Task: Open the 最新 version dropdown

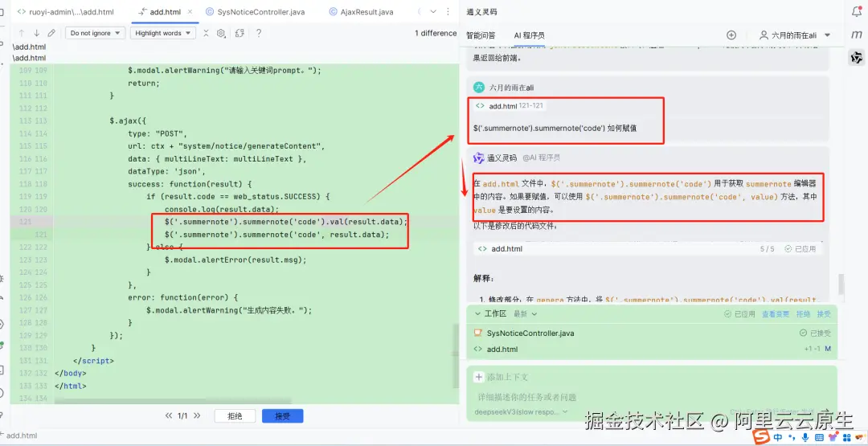Action: click(526, 313)
